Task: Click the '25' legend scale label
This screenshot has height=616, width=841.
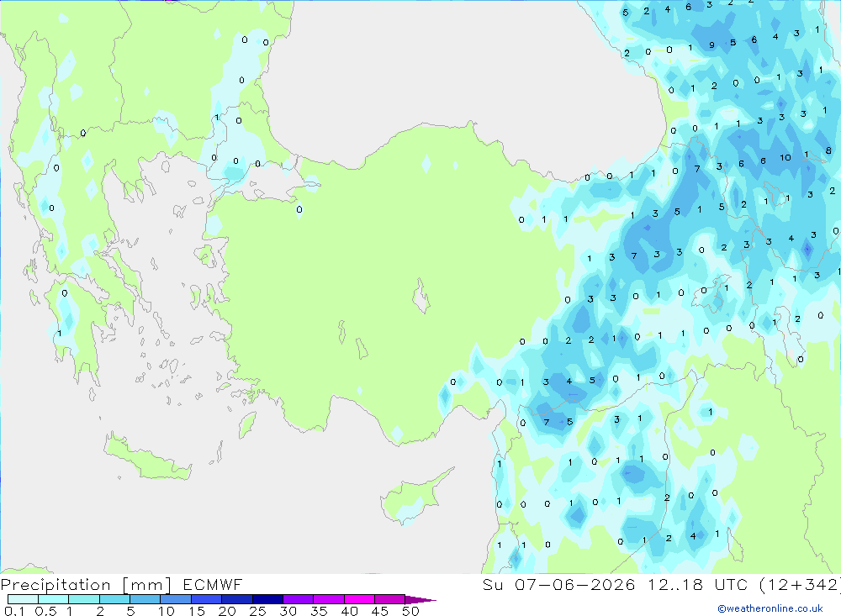Action: (x=257, y=611)
